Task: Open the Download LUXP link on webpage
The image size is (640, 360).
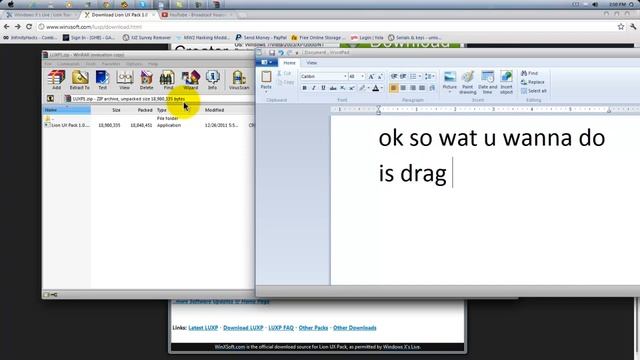Action: click(x=243, y=328)
